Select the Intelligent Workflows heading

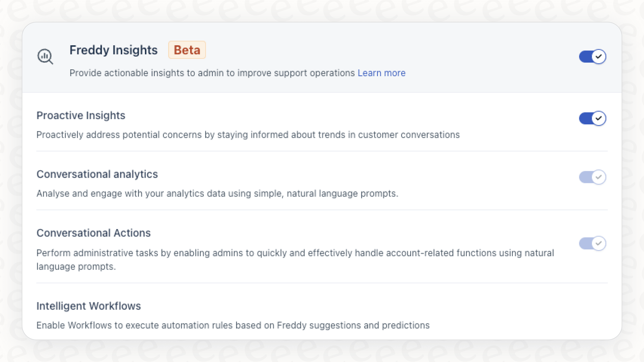coord(89,306)
